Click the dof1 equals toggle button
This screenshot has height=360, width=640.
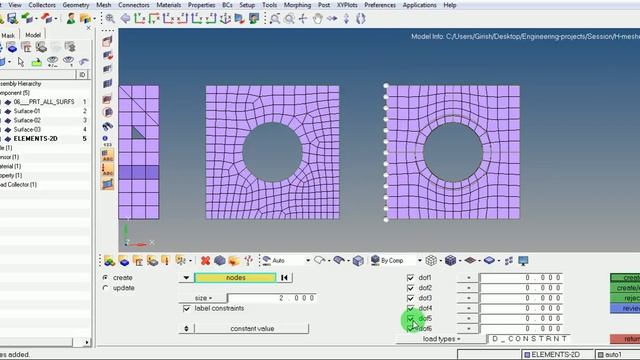click(468, 278)
